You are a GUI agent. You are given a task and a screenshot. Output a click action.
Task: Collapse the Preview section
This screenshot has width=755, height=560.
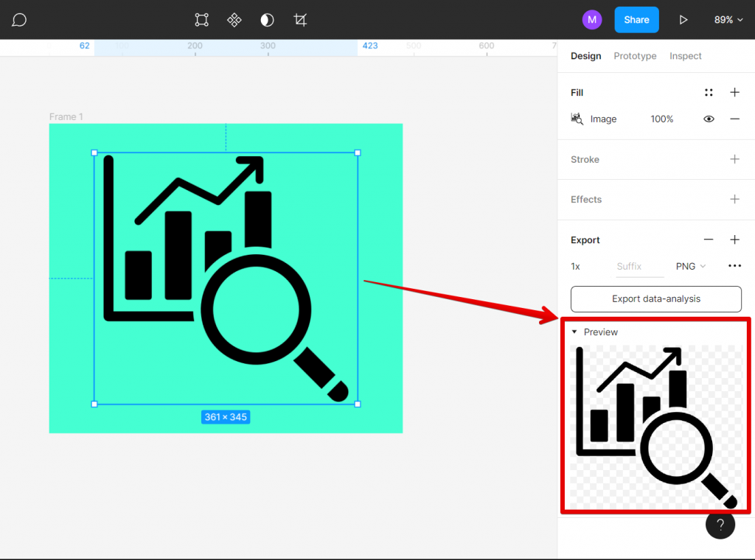(574, 332)
